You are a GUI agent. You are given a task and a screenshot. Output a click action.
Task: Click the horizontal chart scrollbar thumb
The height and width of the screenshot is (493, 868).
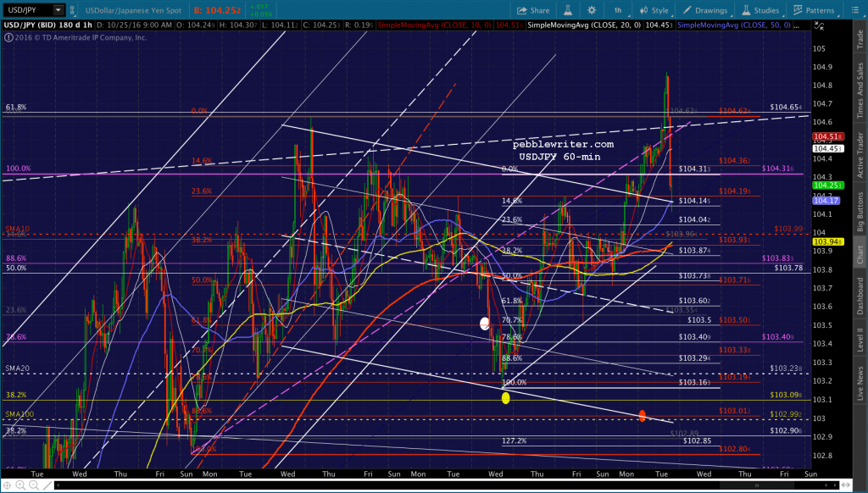pyautogui.click(x=756, y=485)
